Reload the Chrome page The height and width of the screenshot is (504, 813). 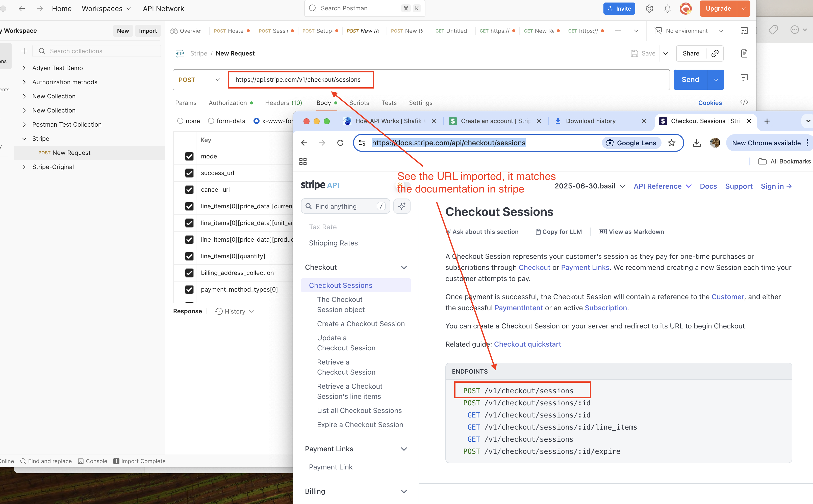coord(340,143)
